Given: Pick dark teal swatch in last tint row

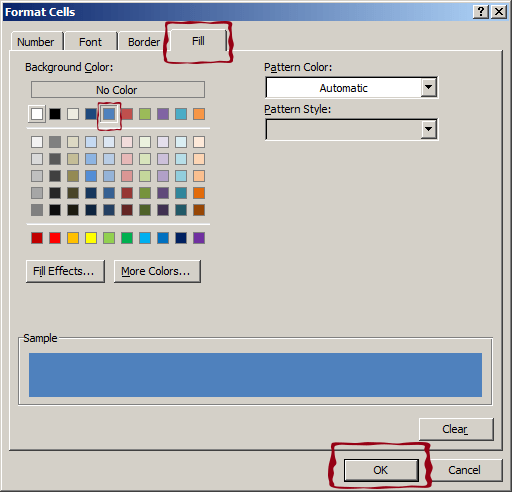Looking at the screenshot, I should [181, 210].
